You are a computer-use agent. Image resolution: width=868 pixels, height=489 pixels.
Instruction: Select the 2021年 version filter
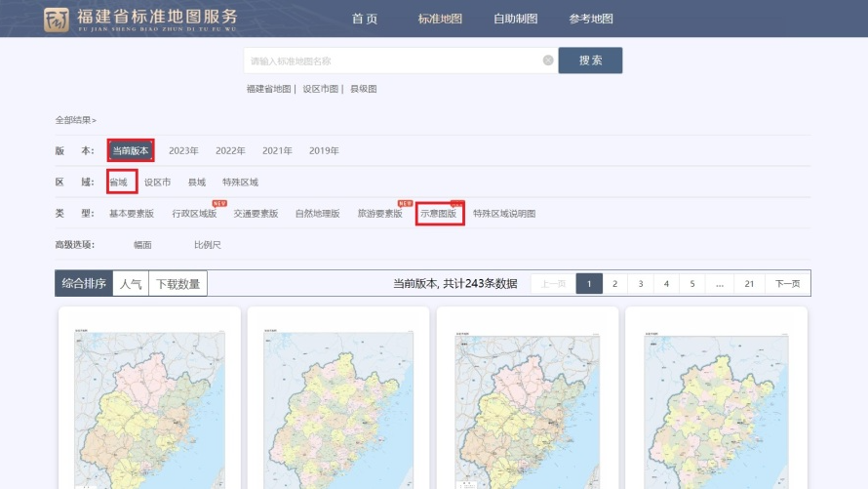[x=277, y=150]
